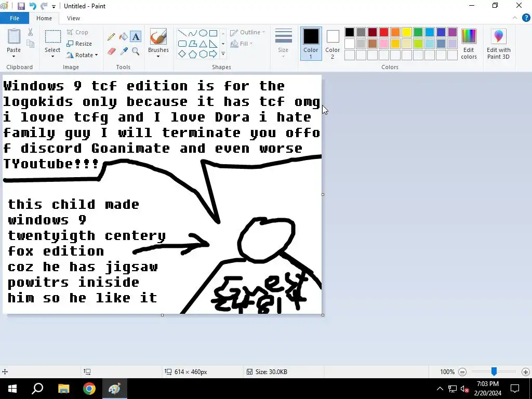The image size is (532, 399).
Task: Open the Paste dropdown arrow
Action: [x=14, y=57]
